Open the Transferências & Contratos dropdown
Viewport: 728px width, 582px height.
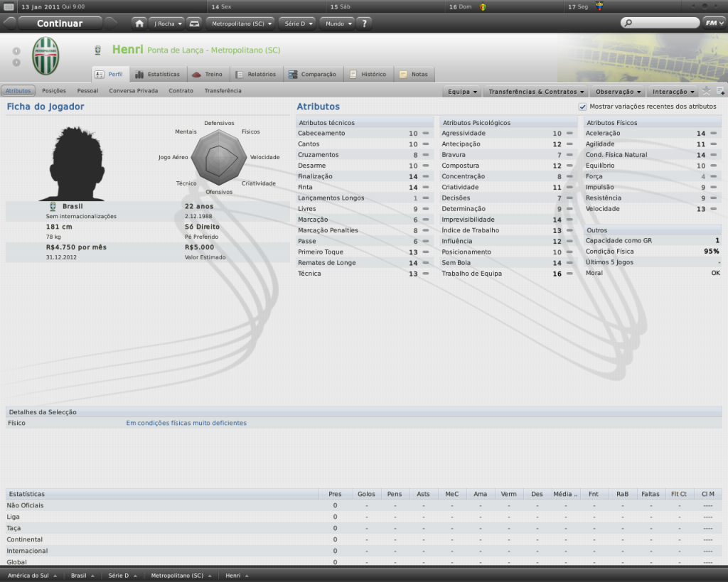click(535, 92)
